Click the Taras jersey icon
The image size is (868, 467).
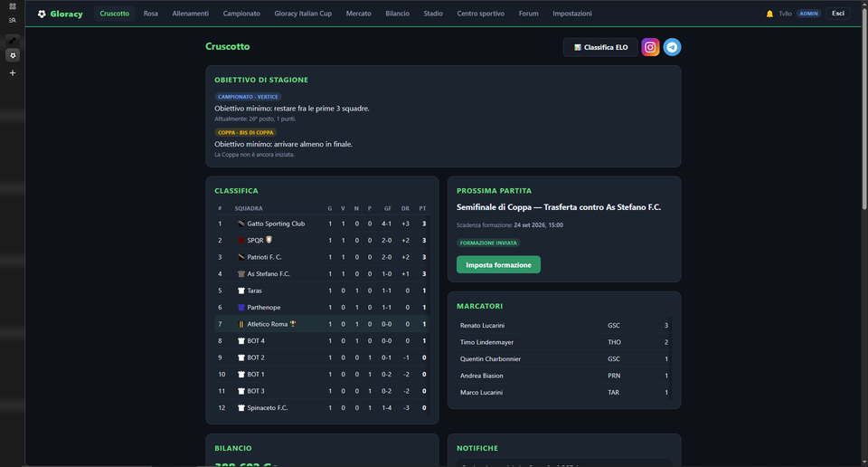pos(241,291)
